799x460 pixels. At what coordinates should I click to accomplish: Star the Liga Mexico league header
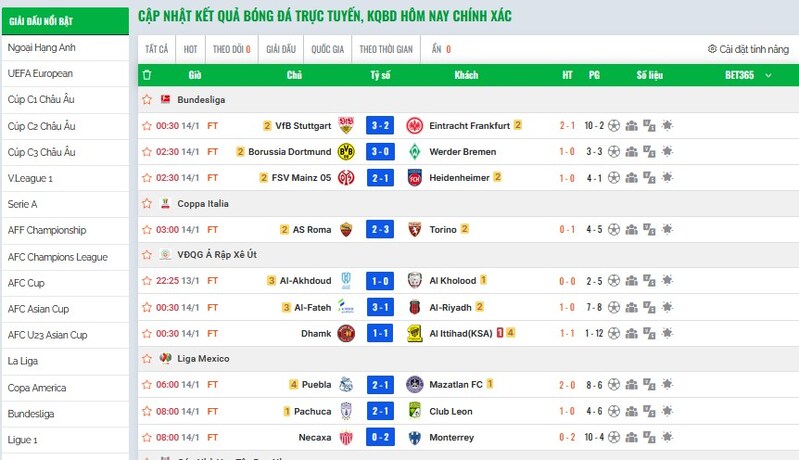(x=147, y=358)
